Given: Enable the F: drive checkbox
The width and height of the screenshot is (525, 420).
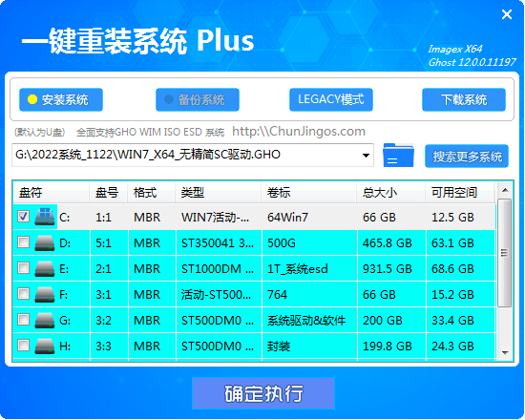Looking at the screenshot, I should 23,294.
